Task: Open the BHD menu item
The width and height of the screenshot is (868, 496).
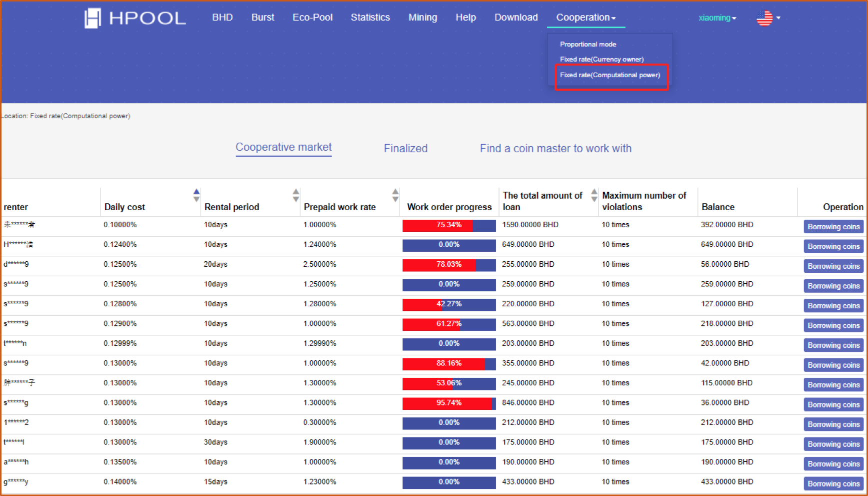Action: 222,18
